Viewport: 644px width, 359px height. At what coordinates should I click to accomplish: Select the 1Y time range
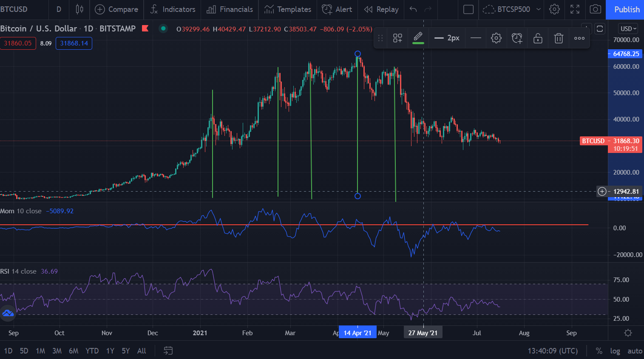110,351
